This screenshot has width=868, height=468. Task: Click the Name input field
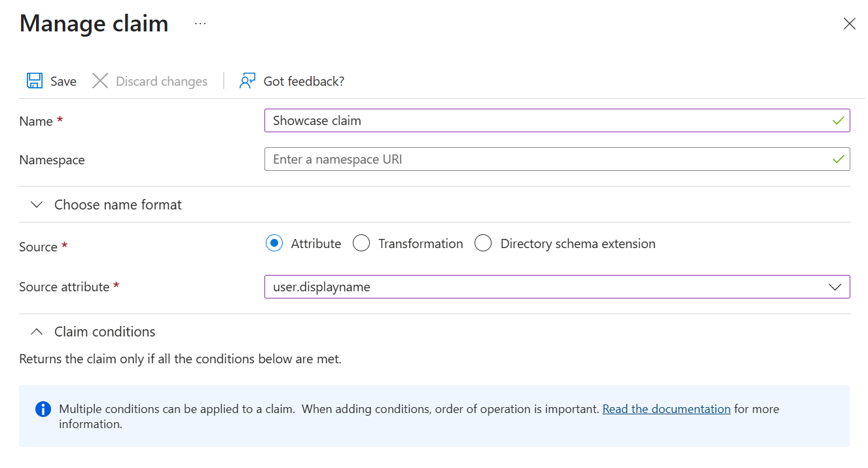(543, 120)
